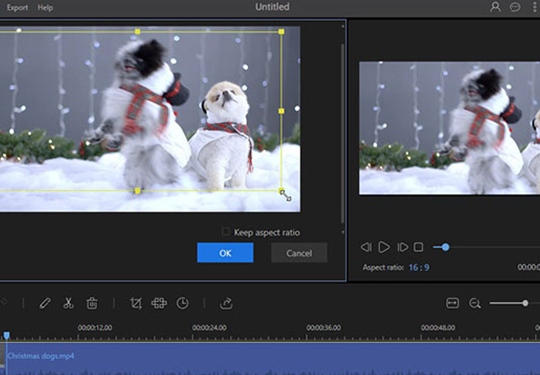Click the previous frame button

coord(366,247)
